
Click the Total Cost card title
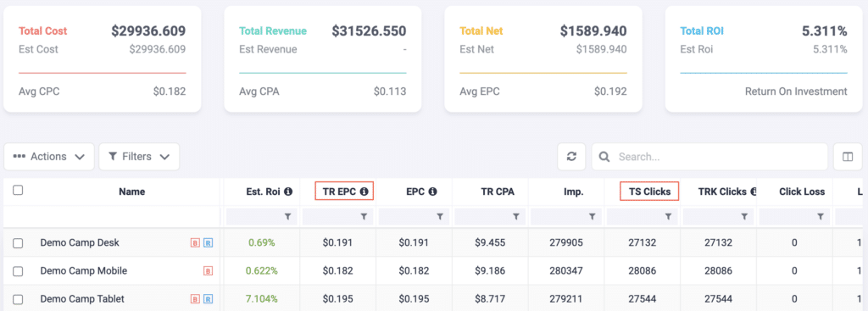tap(42, 31)
